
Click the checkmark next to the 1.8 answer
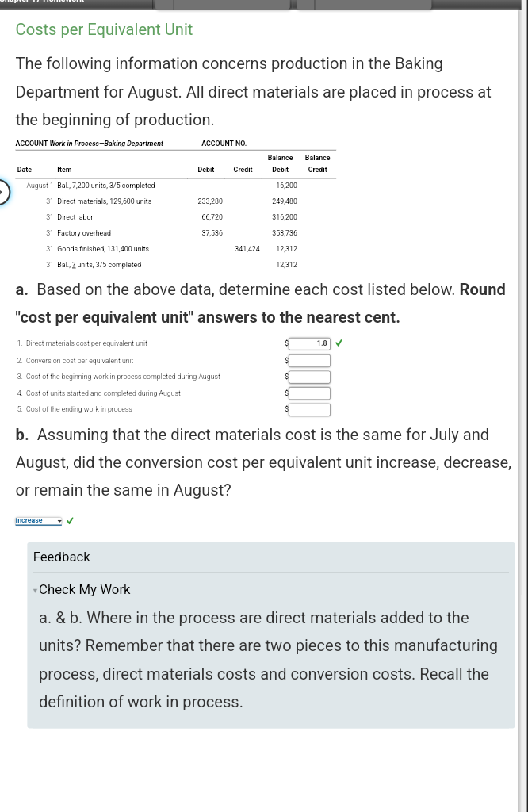click(339, 343)
